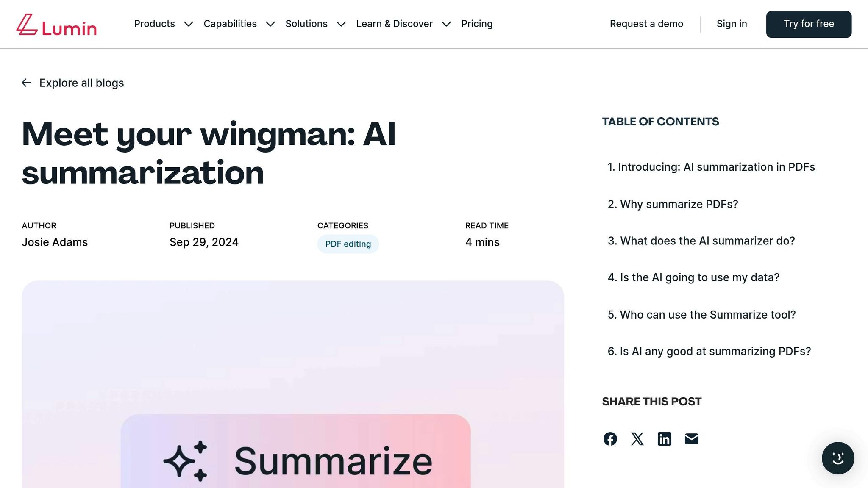Click Explore all blogs
Viewport: 868px width, 488px height.
81,83
